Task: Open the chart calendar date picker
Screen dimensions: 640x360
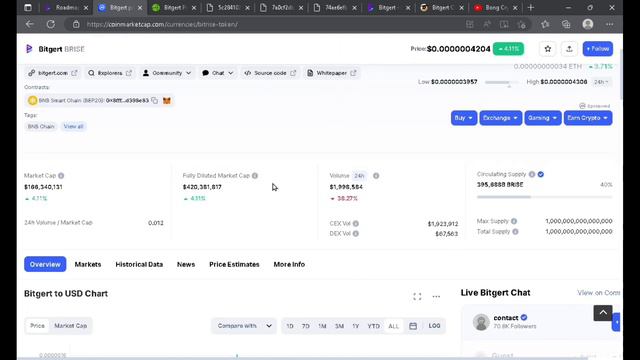Action: (413, 326)
